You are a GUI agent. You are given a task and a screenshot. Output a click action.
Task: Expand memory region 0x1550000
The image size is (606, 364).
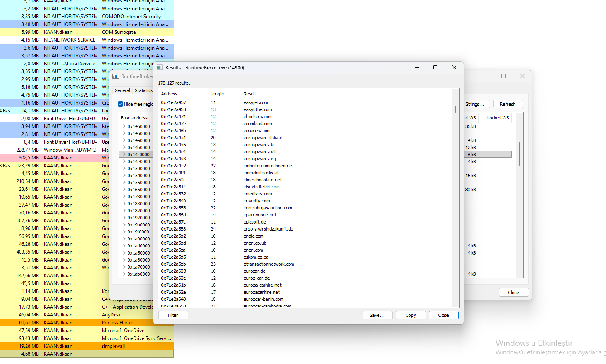click(124, 183)
